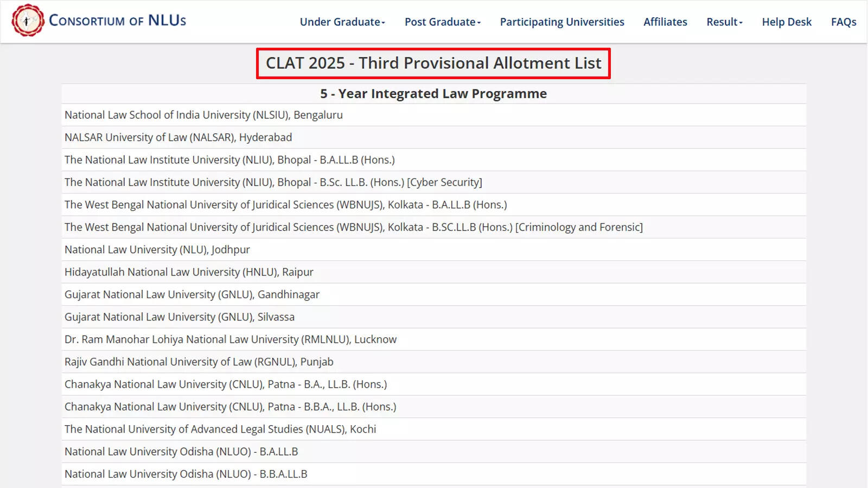This screenshot has height=488, width=868.
Task: Click the Consortium of NLUs emblem logo
Action: point(28,21)
